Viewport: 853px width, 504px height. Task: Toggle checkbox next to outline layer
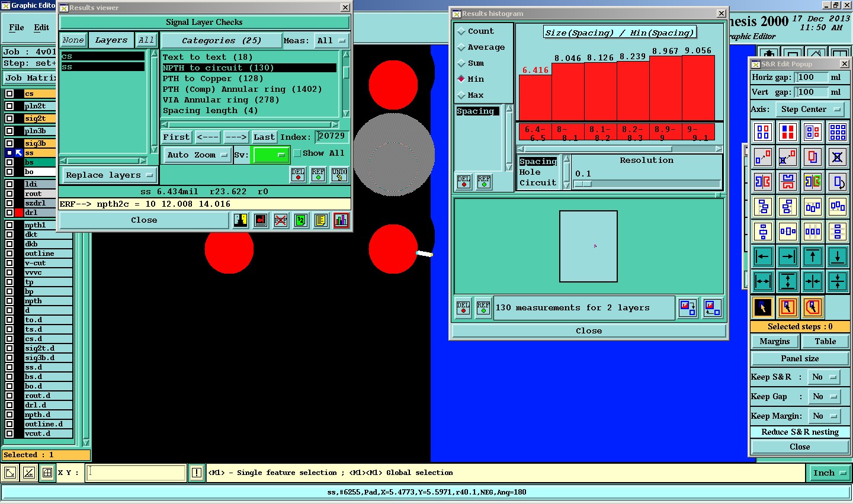point(9,253)
